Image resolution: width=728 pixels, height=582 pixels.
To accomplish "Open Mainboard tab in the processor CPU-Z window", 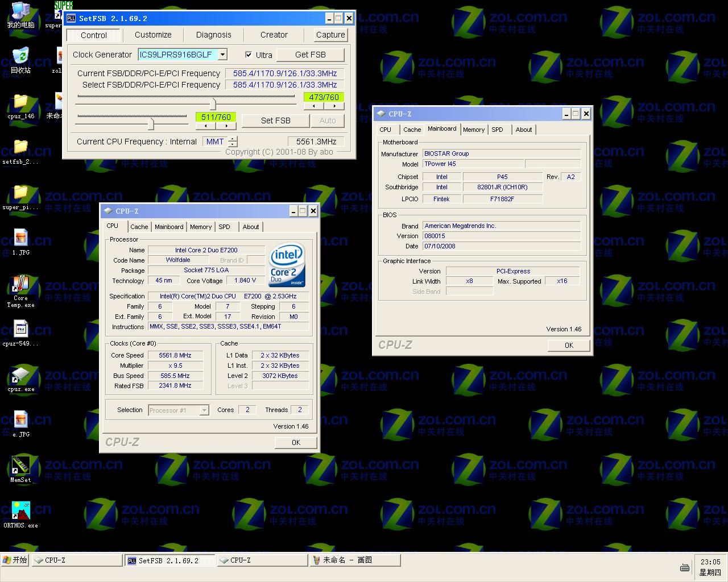I will pyautogui.click(x=169, y=227).
